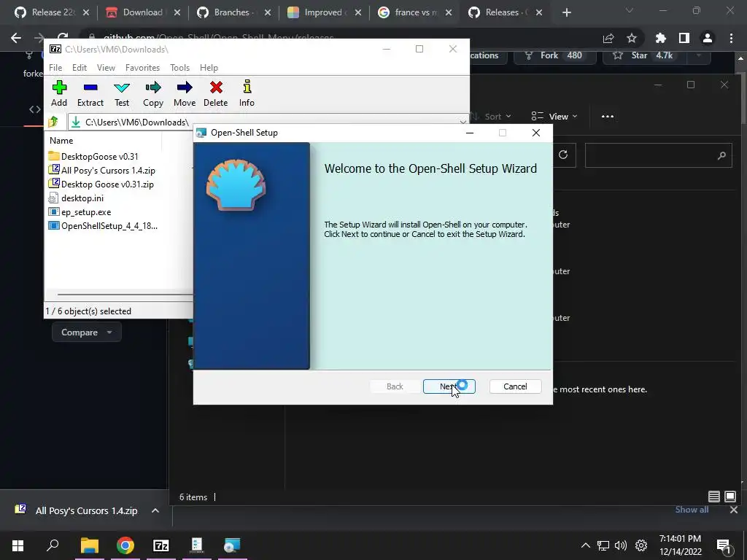Show hidden system tray icons

pyautogui.click(x=586, y=545)
